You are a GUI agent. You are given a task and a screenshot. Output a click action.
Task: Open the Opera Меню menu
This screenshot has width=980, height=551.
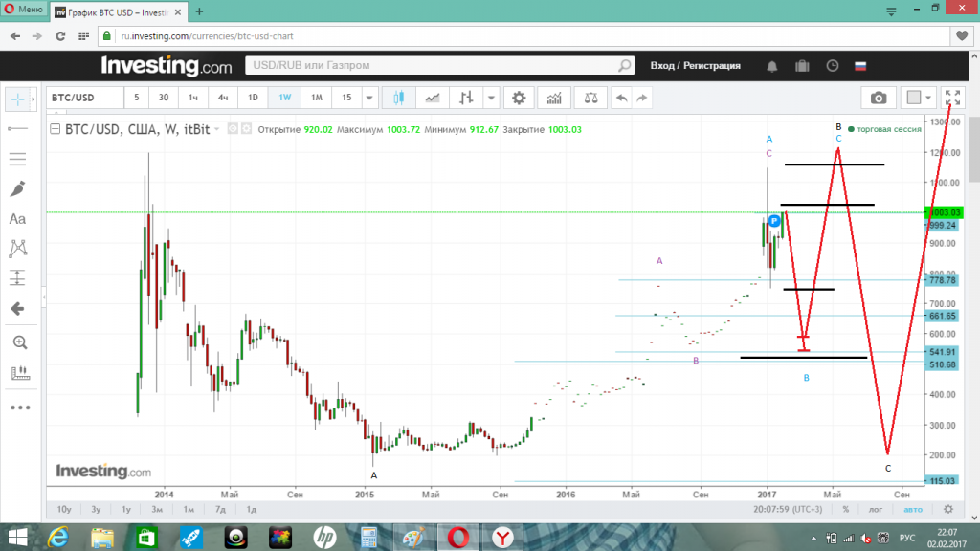22,10
